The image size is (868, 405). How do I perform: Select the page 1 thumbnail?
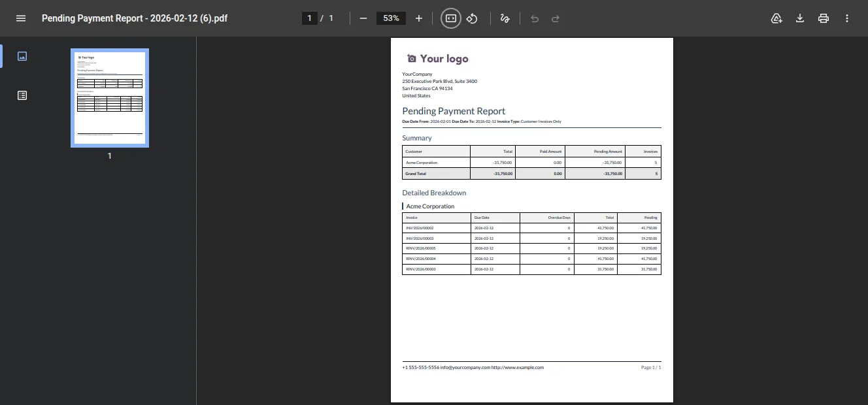click(x=110, y=98)
